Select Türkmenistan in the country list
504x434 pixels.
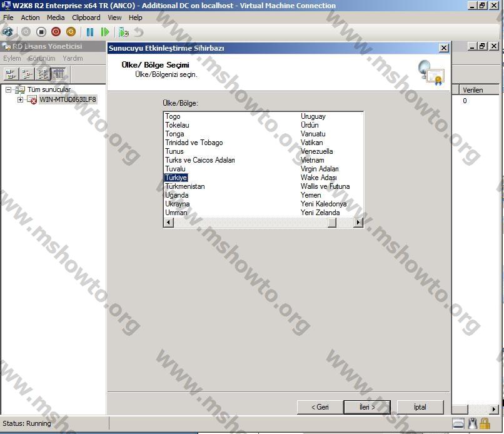(184, 186)
